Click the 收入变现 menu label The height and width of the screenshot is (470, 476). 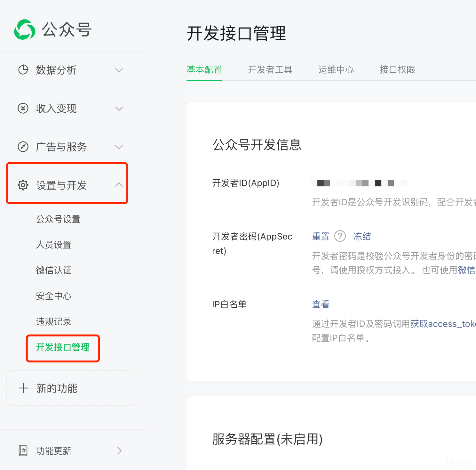point(56,109)
